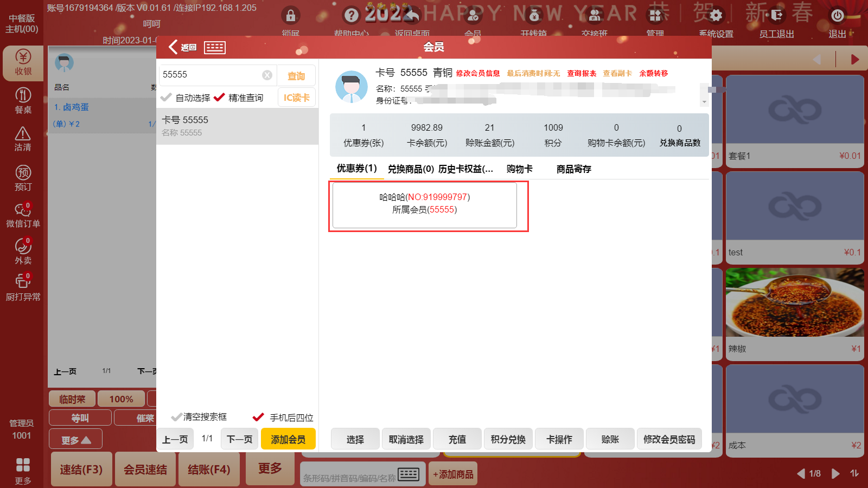The image size is (868, 488).
Task: Open the 管理 management icon
Action: coord(655,16)
